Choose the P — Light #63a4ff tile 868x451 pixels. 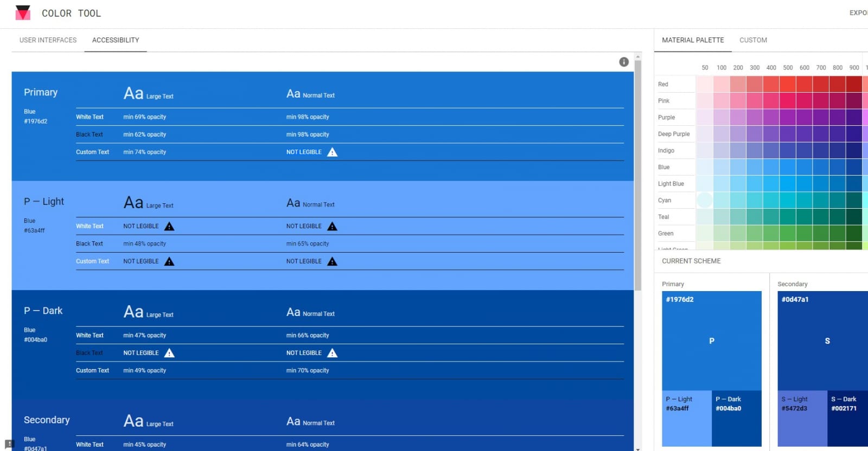(x=687, y=418)
